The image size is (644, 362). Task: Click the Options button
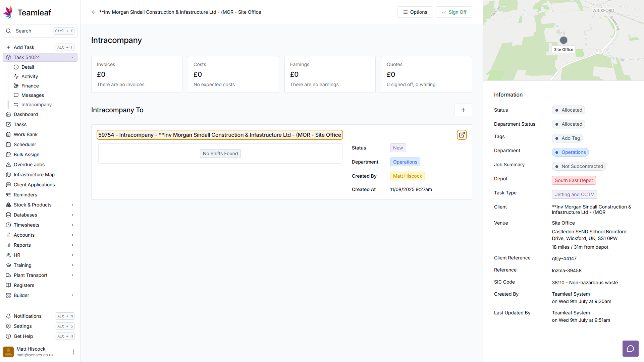pyautogui.click(x=415, y=12)
